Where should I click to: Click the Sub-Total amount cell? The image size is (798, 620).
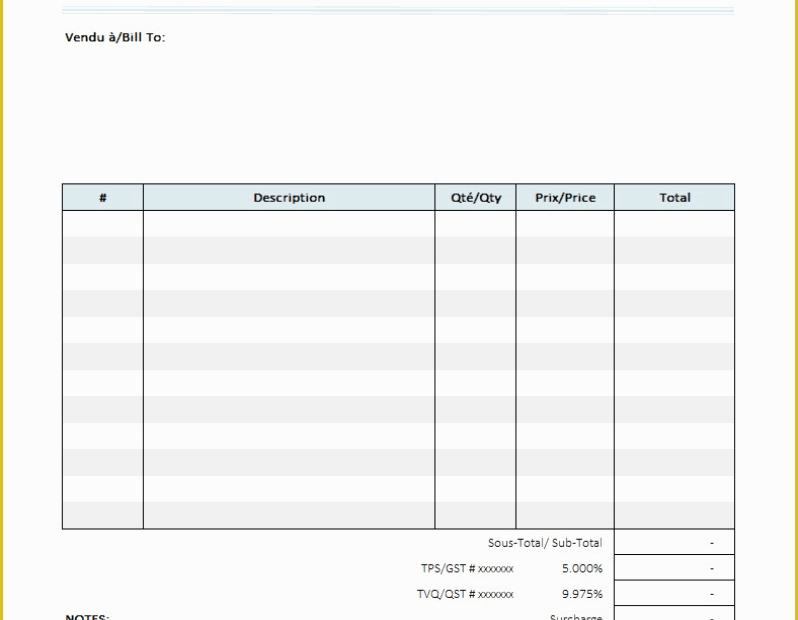[x=674, y=542]
